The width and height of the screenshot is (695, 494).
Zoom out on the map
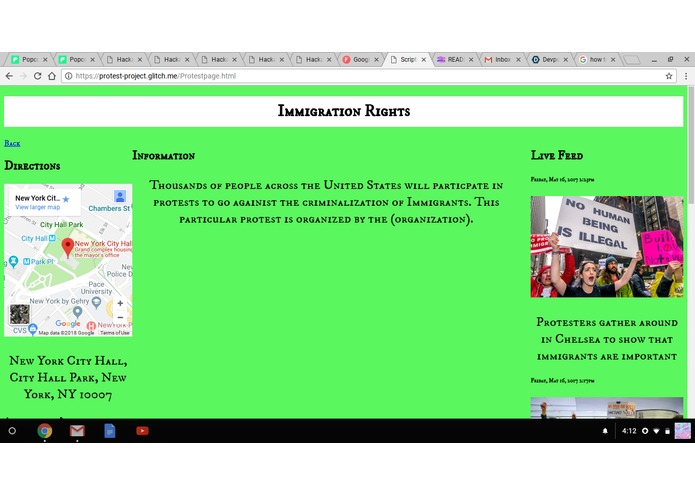[120, 317]
